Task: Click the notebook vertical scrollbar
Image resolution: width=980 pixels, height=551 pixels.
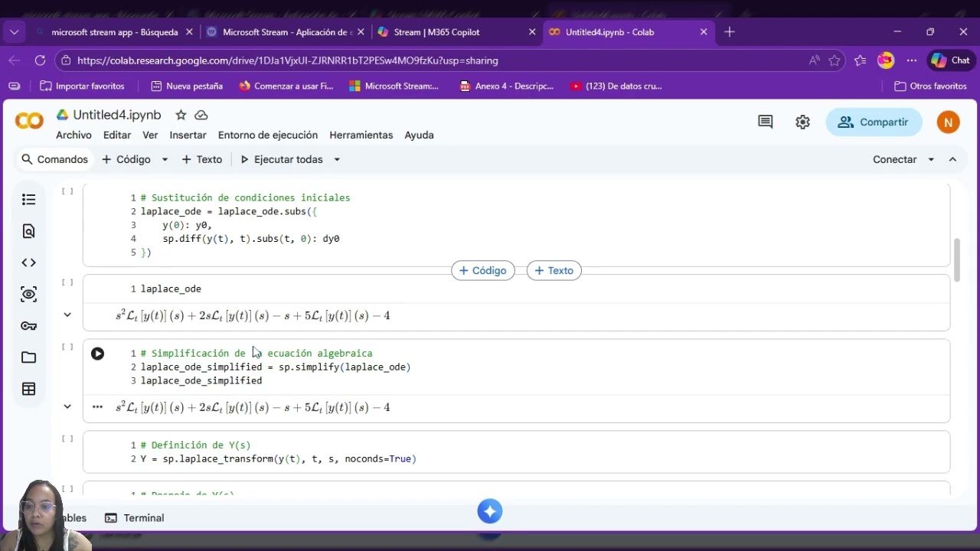Action: (957, 260)
